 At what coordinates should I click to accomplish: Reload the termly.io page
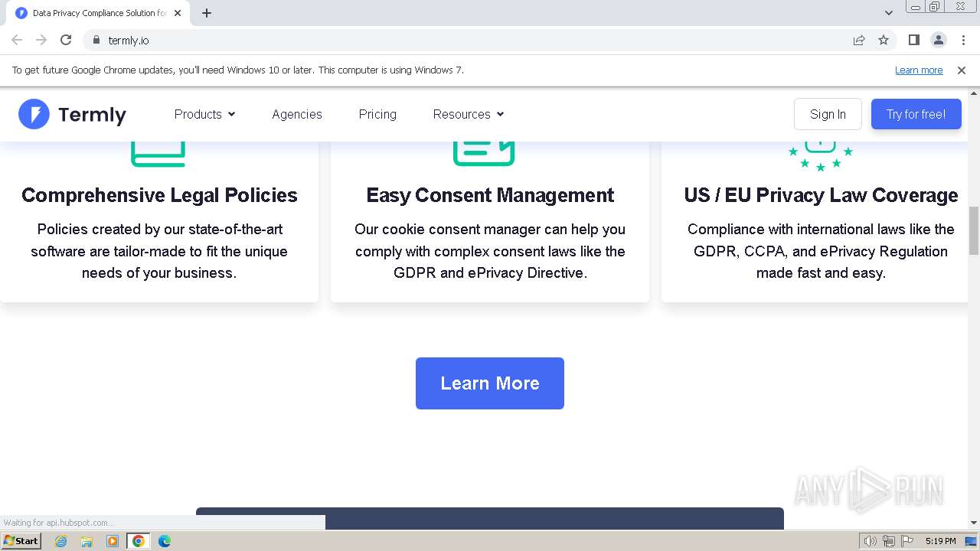point(66,40)
